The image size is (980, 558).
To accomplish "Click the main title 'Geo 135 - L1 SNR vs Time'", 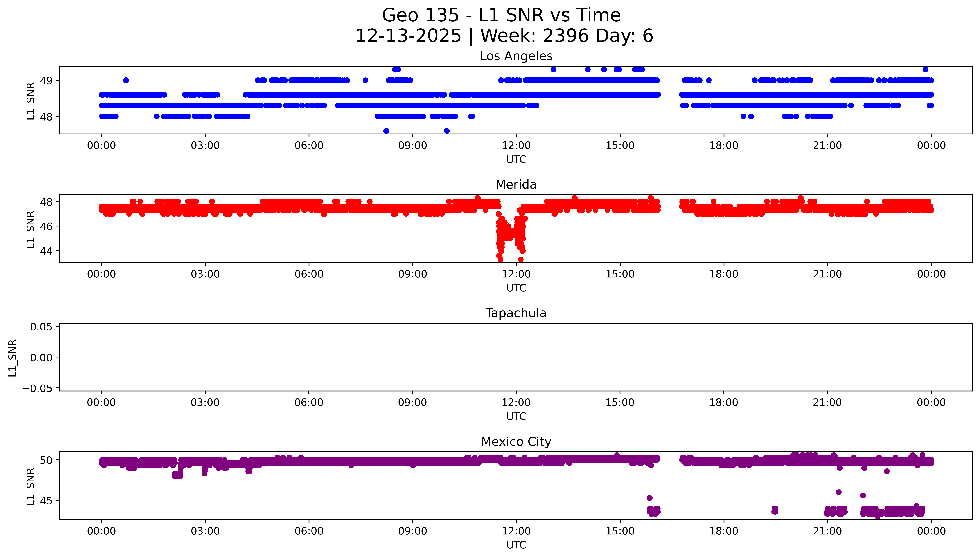I will [x=501, y=15].
